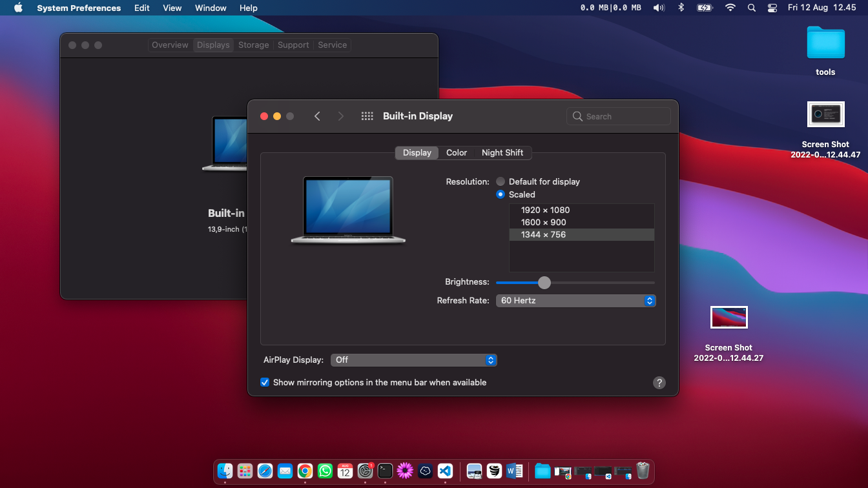Screen dimensions: 868x488
Task: Open the dark cloud app in Dock
Action: click(x=425, y=471)
